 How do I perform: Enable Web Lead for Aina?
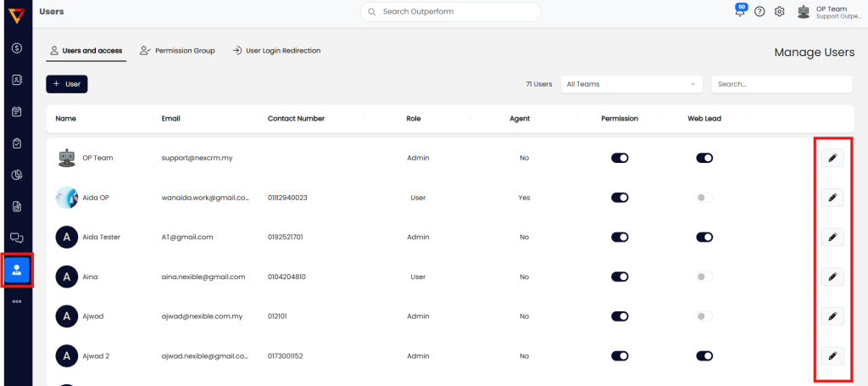click(704, 277)
